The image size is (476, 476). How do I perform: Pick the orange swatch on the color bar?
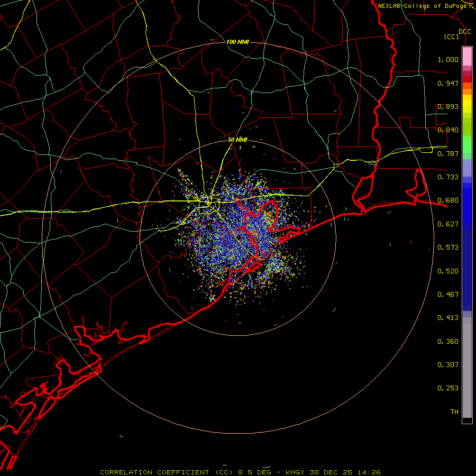(467, 91)
